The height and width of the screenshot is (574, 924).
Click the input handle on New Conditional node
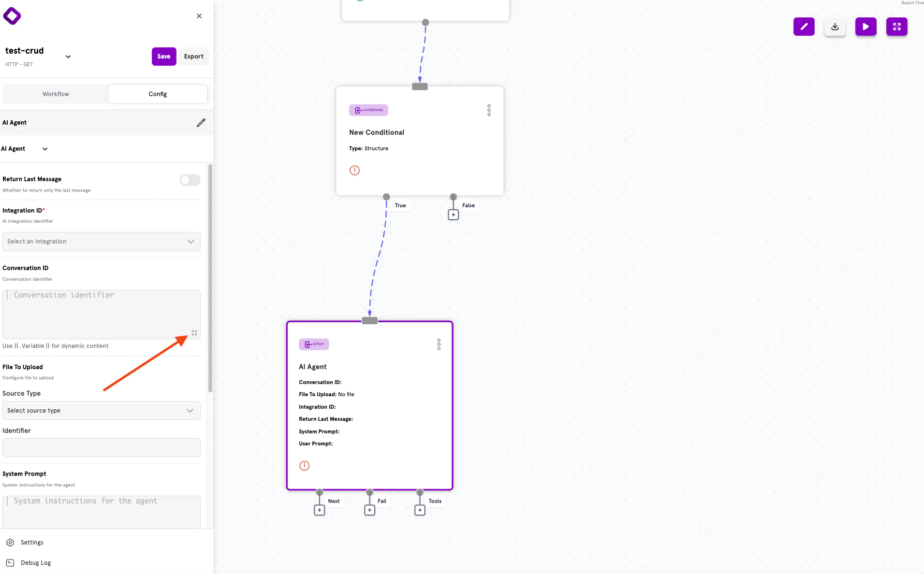coord(420,86)
